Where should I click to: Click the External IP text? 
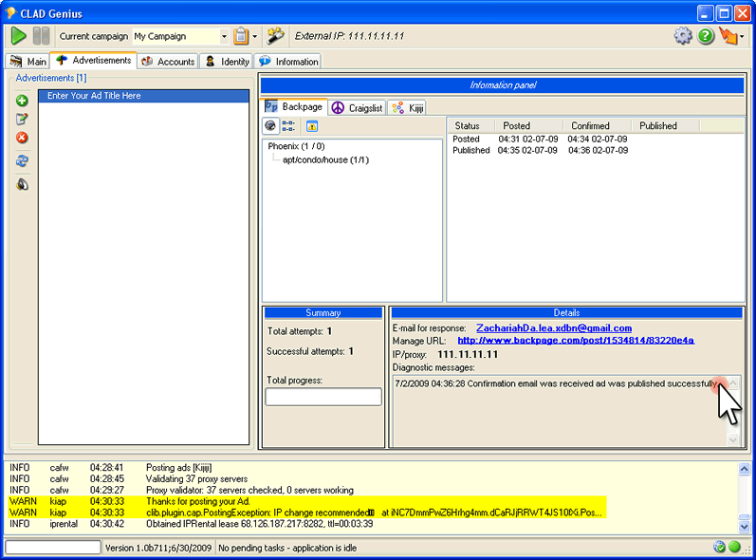click(x=349, y=36)
